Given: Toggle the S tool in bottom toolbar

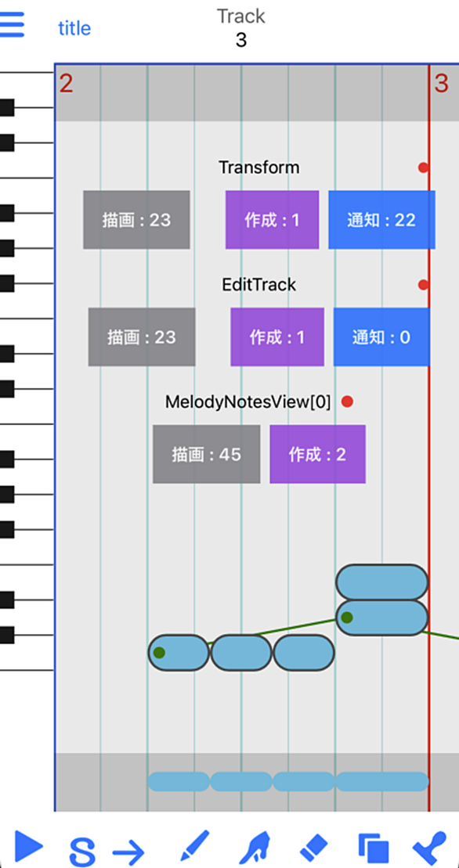Looking at the screenshot, I should point(81,852).
